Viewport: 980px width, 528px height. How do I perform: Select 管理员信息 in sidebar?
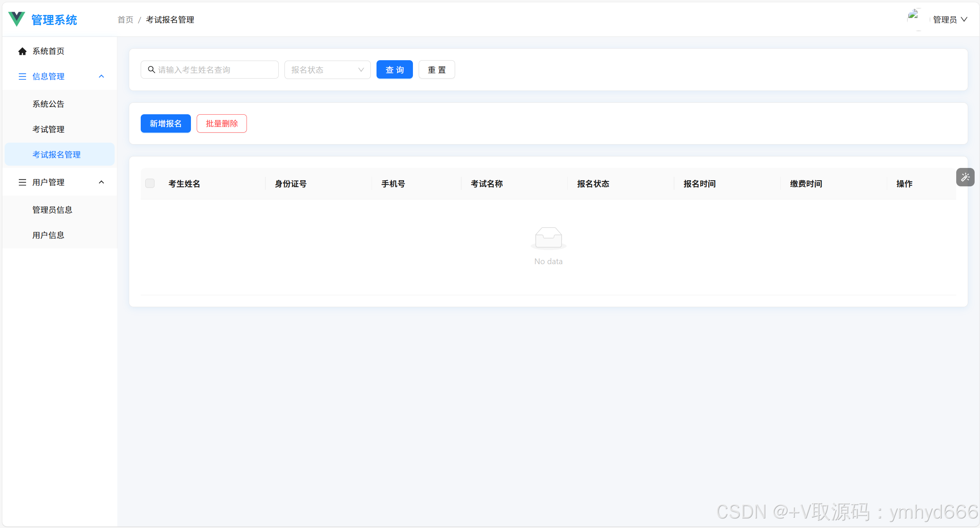tap(52, 210)
